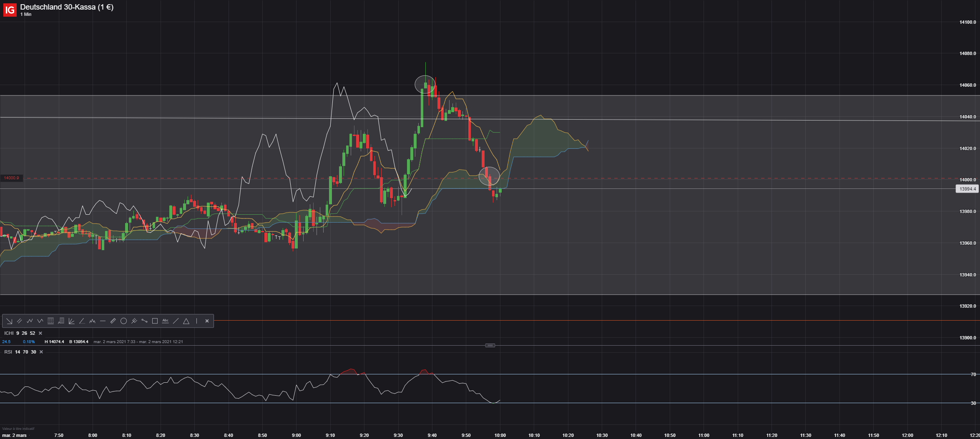The width and height of the screenshot is (980, 439).
Task: Open RSI indicator settings label
Action: pyautogui.click(x=20, y=352)
